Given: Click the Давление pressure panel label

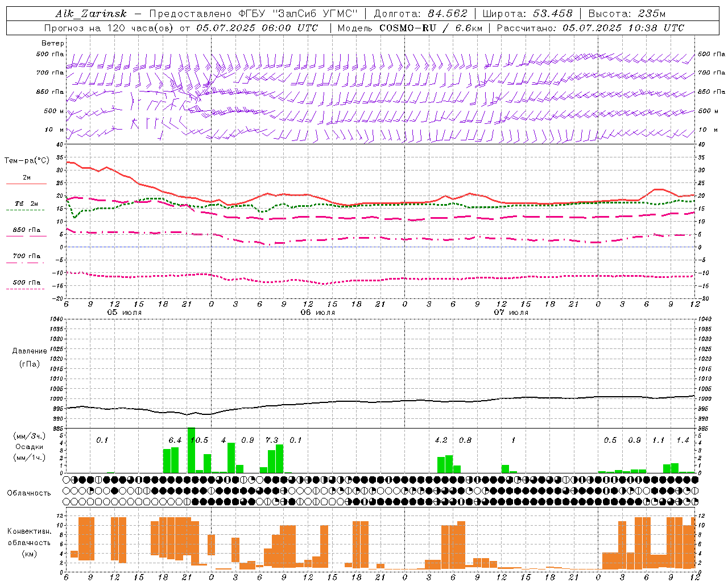Looking at the screenshot, I should [x=30, y=351].
